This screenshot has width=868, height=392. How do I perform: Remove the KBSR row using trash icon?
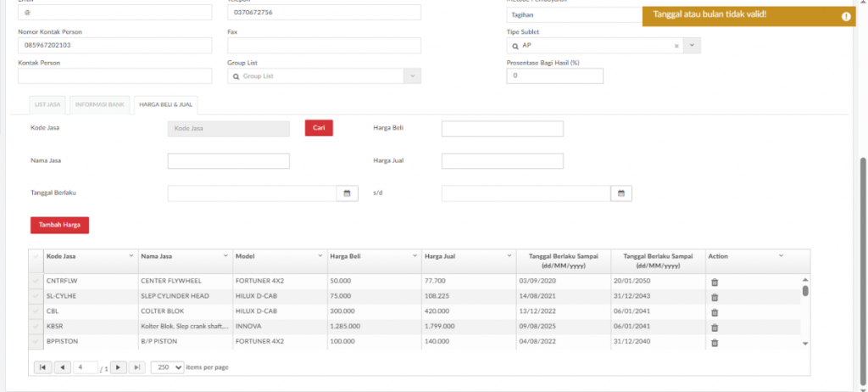click(x=714, y=328)
